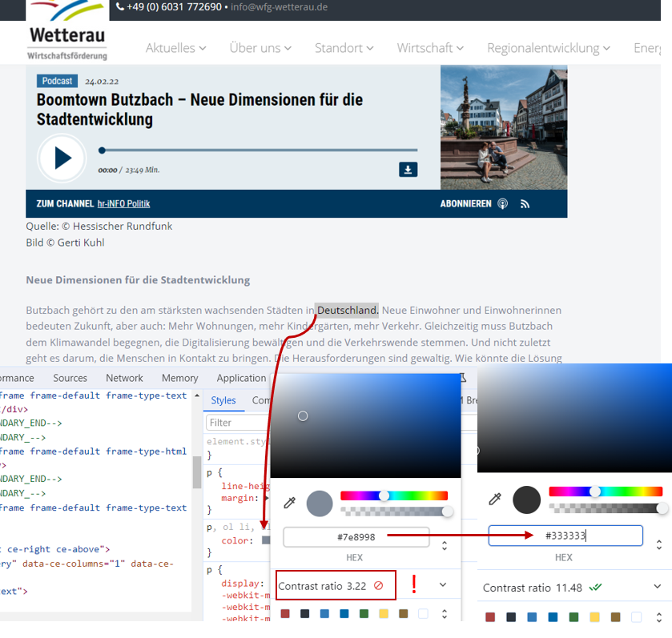Screen dimensions: 672x638
Task: Open the Standort menu dropdown
Action: (344, 48)
